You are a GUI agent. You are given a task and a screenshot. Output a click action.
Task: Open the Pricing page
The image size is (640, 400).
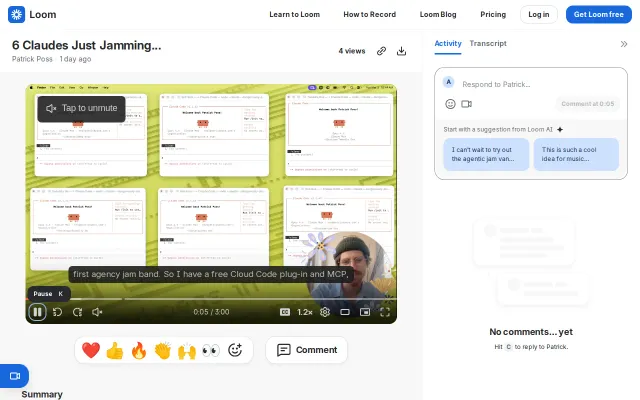493,15
